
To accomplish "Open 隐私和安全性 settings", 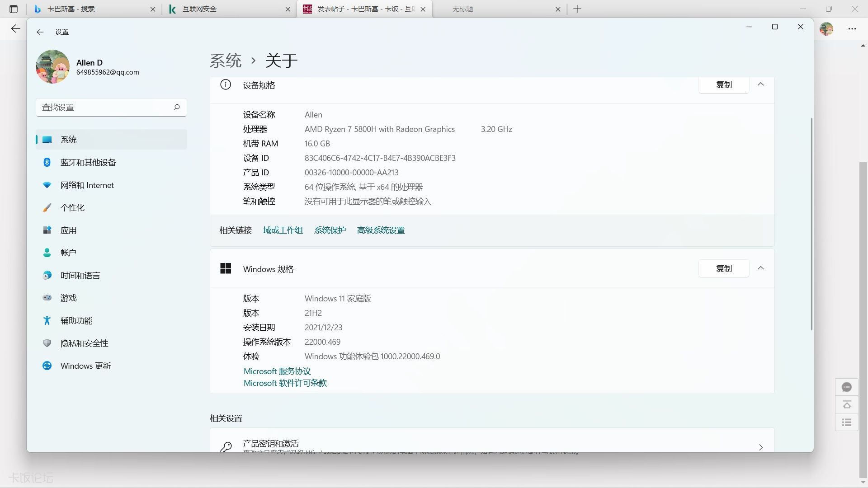I will (111, 343).
